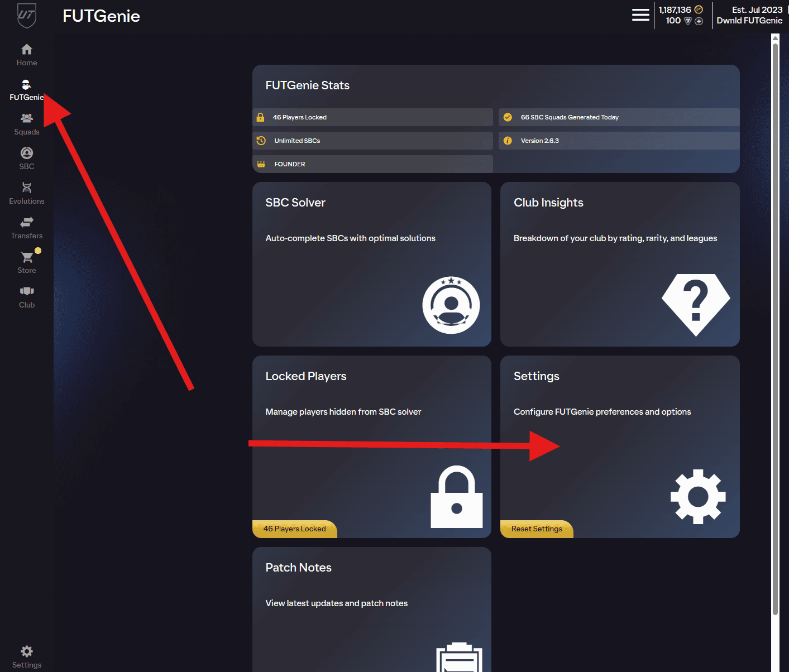Click the 1,187,136 coin balance
This screenshot has width=789, height=672.
[675, 10]
